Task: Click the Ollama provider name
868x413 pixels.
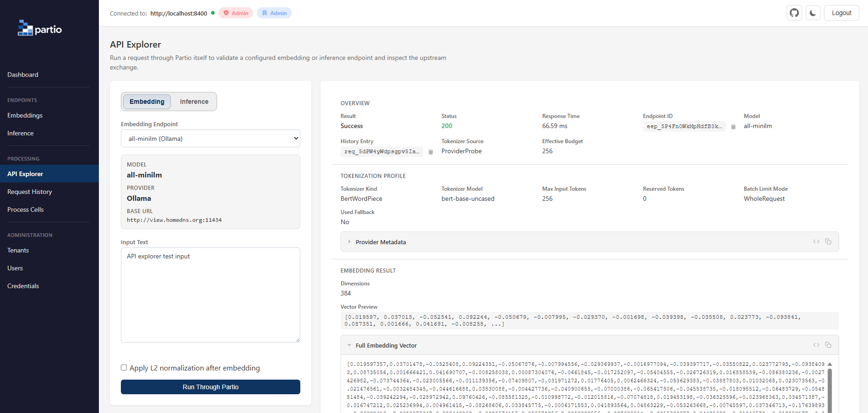Action: pyautogui.click(x=139, y=198)
